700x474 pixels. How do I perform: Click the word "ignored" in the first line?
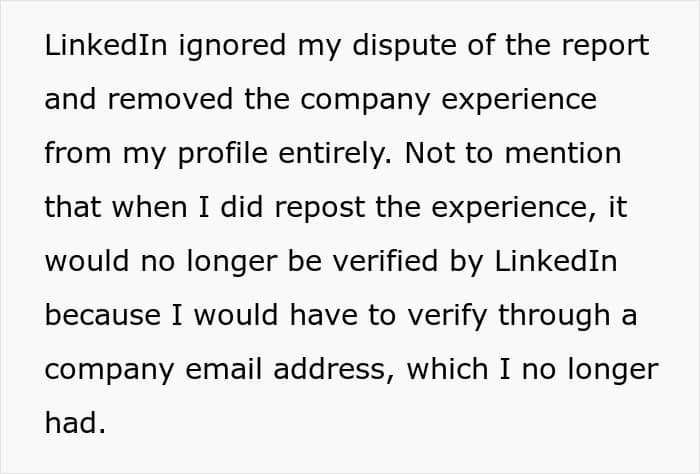click(232, 46)
